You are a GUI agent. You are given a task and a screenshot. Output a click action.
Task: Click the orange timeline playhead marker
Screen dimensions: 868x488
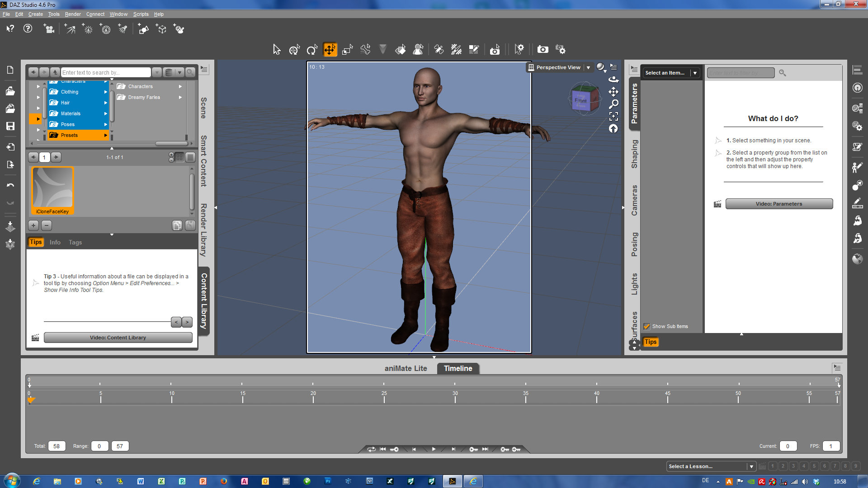coord(31,400)
